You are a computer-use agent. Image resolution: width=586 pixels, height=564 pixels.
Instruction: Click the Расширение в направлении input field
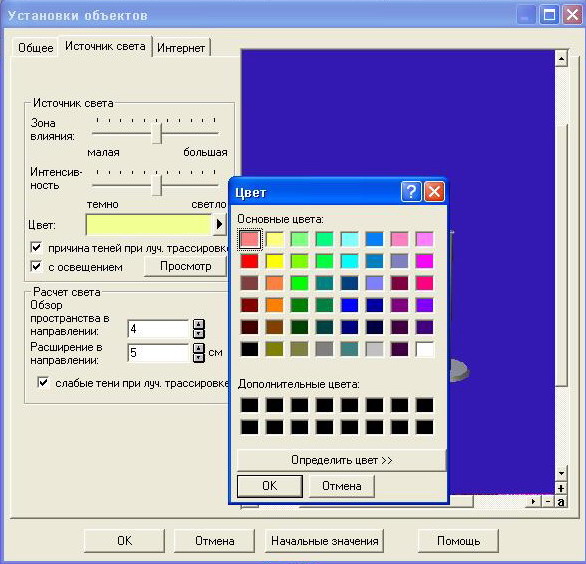tap(158, 353)
